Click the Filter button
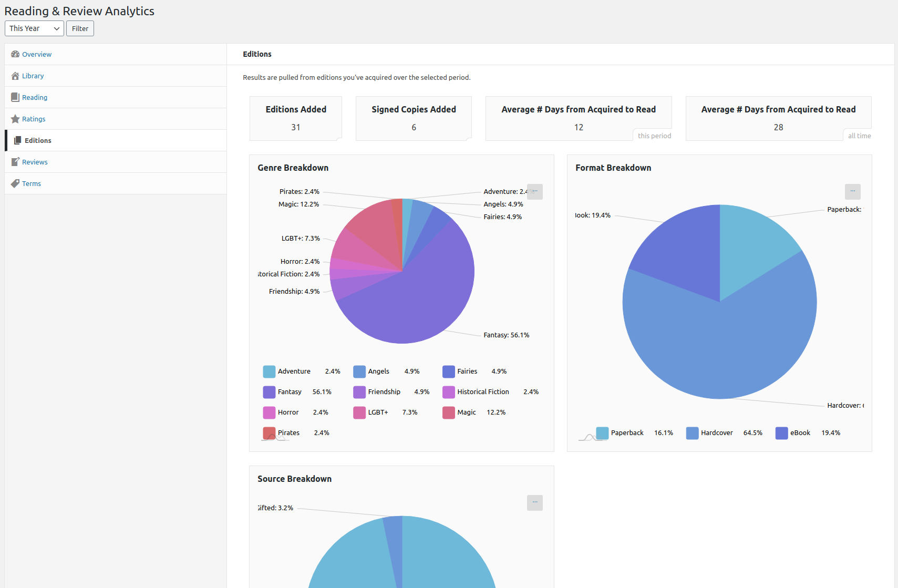The width and height of the screenshot is (898, 588). (80, 28)
